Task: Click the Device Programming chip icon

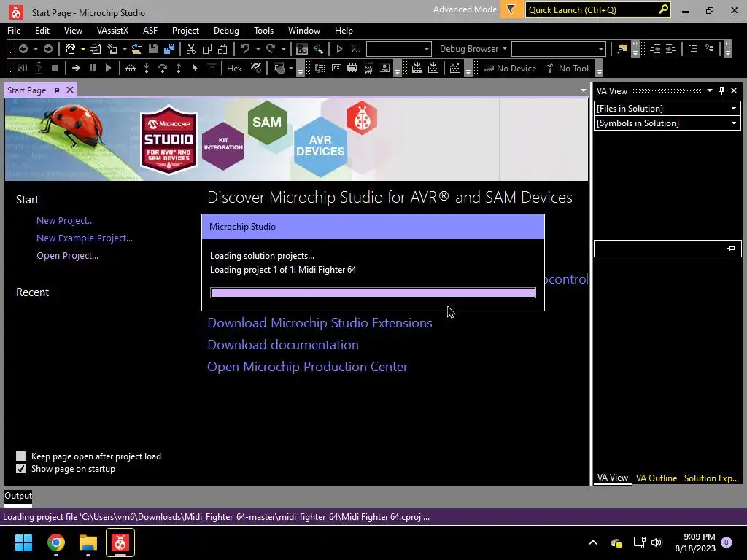Action: (352, 68)
